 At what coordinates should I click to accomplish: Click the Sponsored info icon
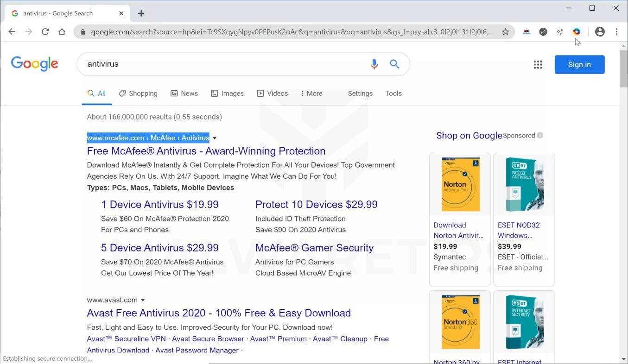[x=540, y=135]
